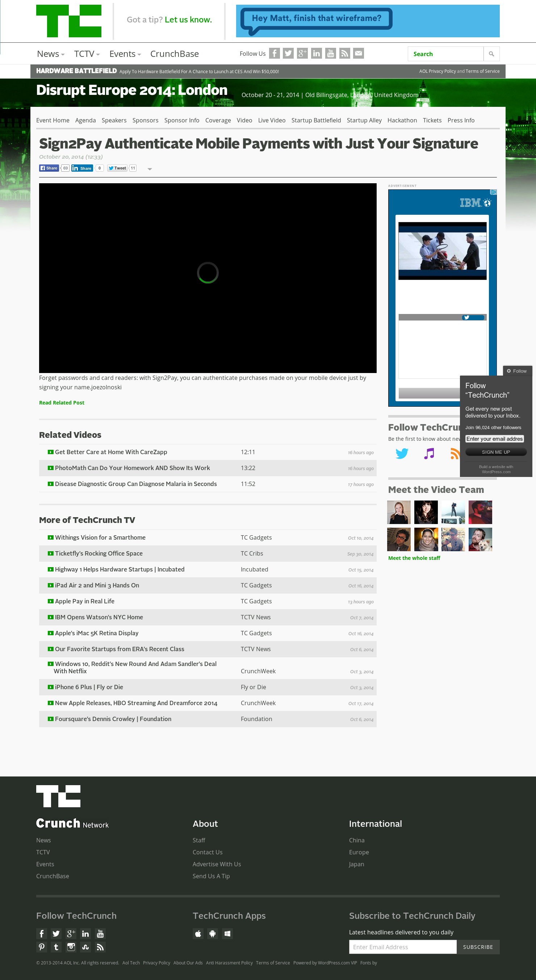Screen dimensions: 536x980
Task: Click footer Pinterest icon
Action: [41, 947]
